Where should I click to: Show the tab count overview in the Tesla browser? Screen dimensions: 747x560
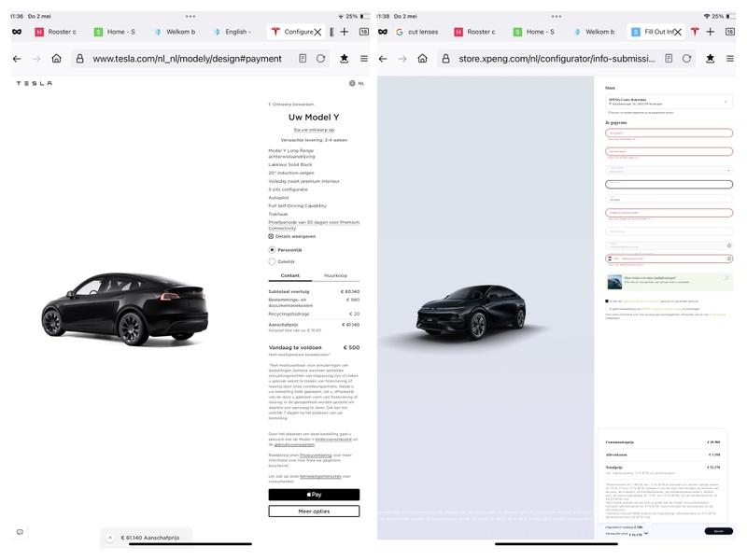tap(364, 32)
